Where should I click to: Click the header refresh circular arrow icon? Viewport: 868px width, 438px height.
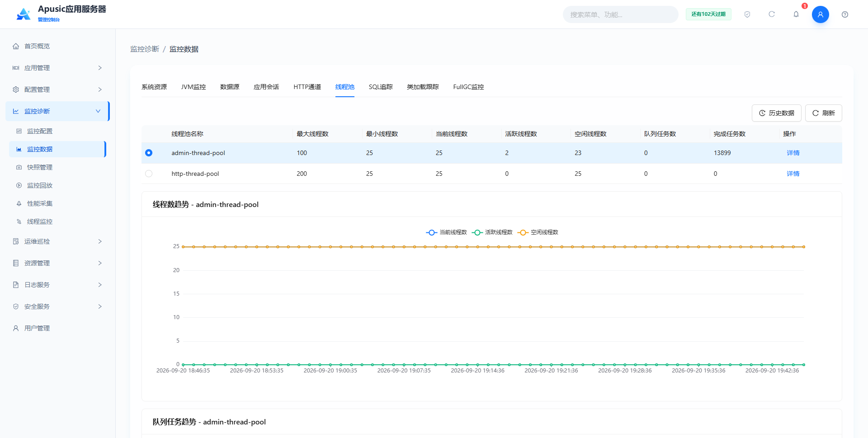pos(772,14)
